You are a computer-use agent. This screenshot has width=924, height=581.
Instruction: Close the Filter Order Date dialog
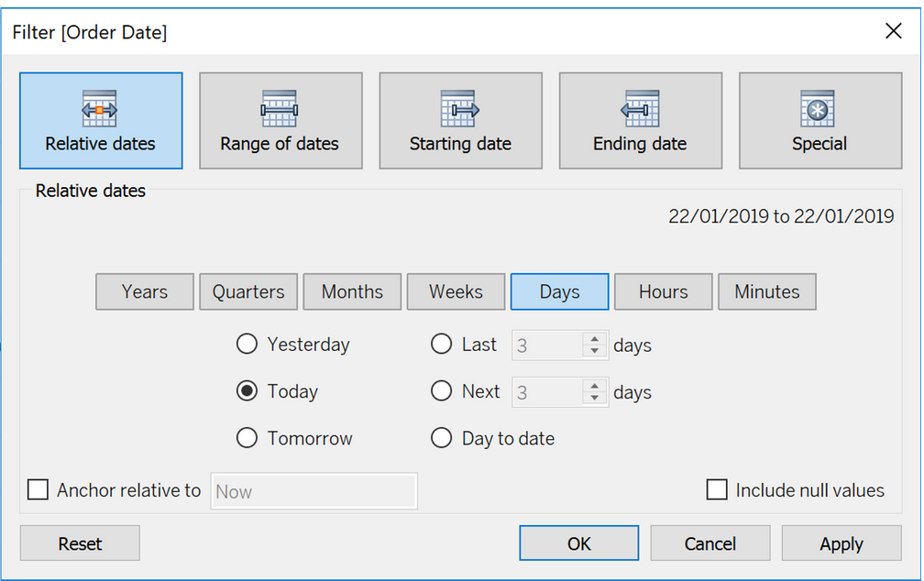click(894, 32)
